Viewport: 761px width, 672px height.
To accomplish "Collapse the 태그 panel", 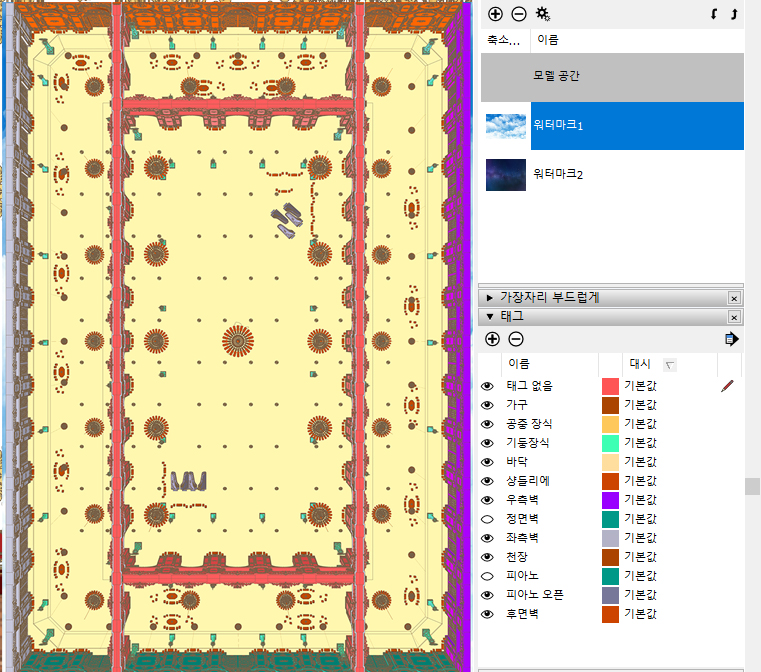I will click(489, 316).
